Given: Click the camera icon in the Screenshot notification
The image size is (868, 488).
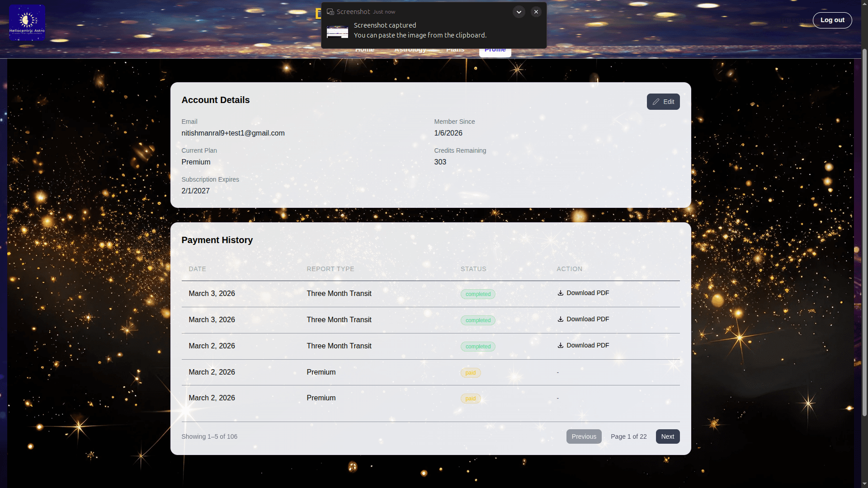Looking at the screenshot, I should point(331,11).
